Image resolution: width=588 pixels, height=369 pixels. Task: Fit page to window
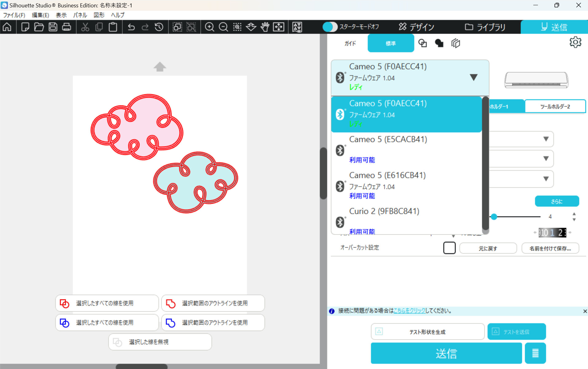click(279, 27)
